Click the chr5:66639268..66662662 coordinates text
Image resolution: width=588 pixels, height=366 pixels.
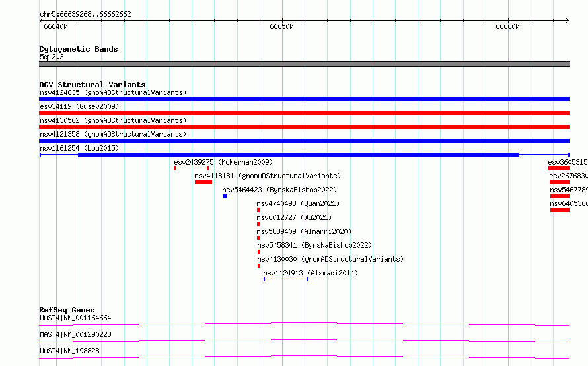pos(85,15)
